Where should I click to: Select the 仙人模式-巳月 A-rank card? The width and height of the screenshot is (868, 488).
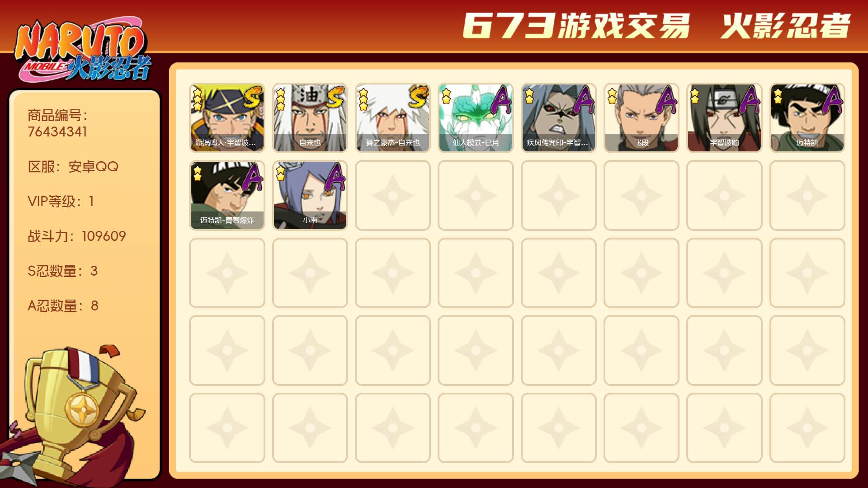(476, 118)
